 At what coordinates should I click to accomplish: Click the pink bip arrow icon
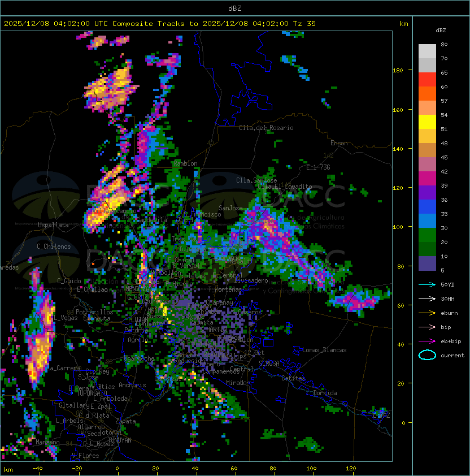pyautogui.click(x=427, y=327)
